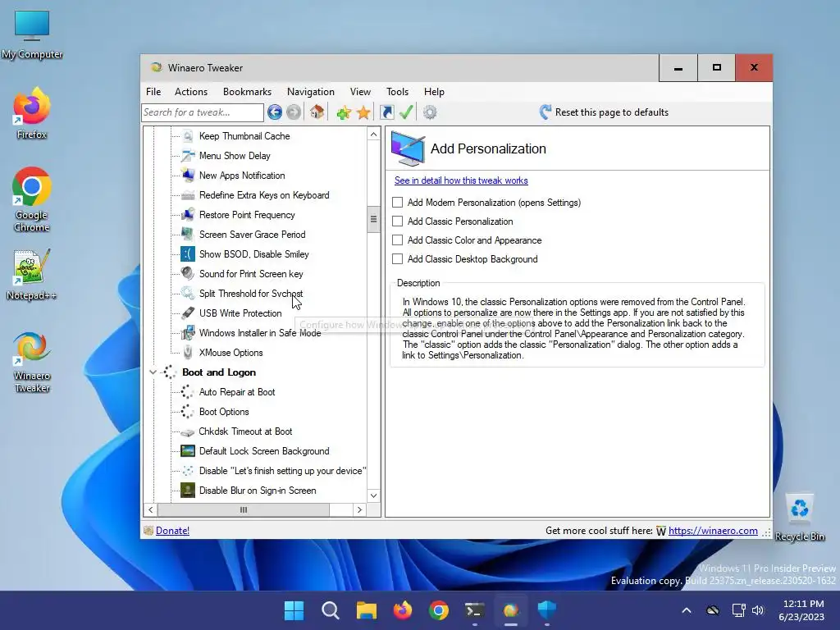Screen dimensions: 840x630
Task: Open File Explorer from the taskbar
Action: pos(367,610)
